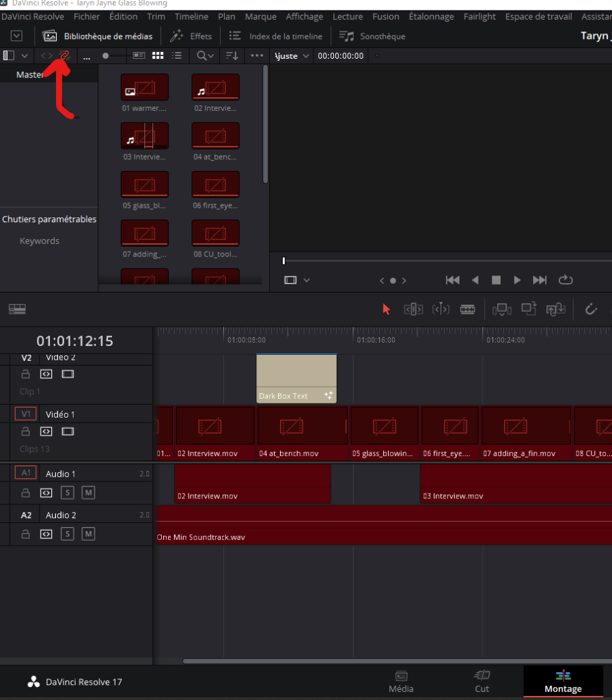
Task: Open the Bibliothèque de médias panel
Action: (98, 36)
